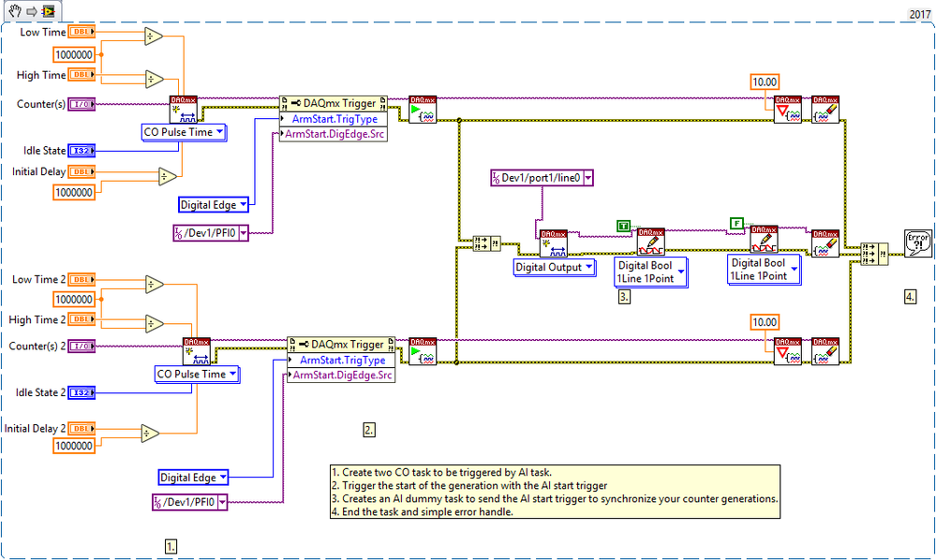936x560 pixels.
Task: Select the Divide node wired to Low Time
Action: (154, 37)
